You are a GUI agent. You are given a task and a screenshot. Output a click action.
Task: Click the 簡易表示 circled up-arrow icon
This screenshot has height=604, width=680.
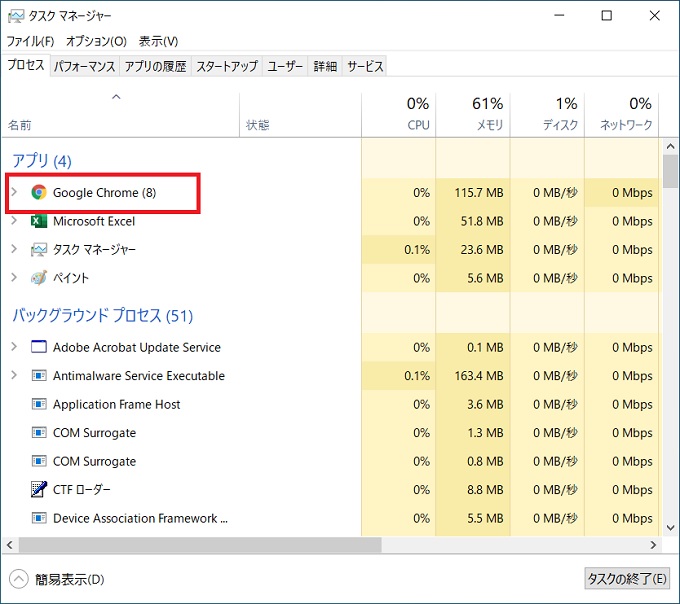click(19, 579)
